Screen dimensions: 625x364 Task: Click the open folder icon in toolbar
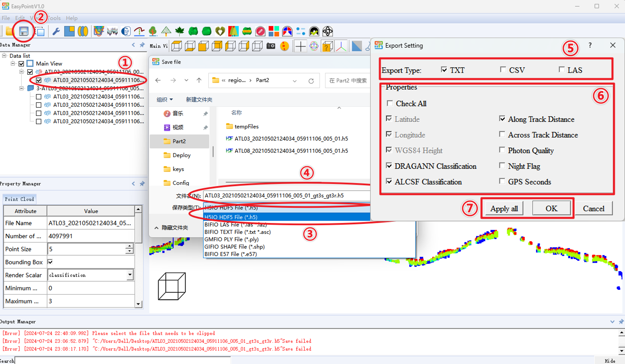coord(9,31)
